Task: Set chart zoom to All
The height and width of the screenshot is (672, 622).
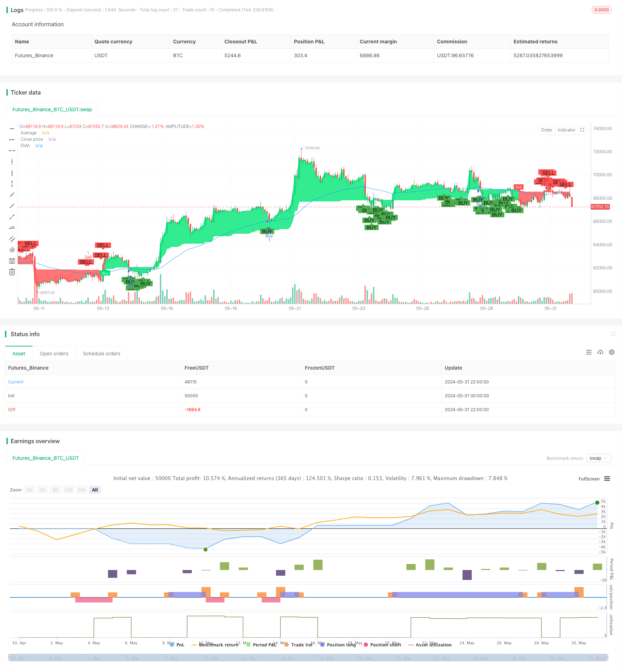Action: 95,490
